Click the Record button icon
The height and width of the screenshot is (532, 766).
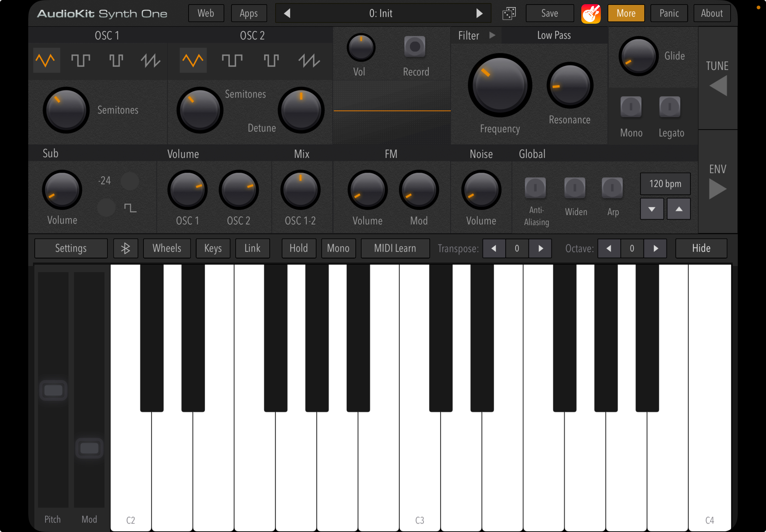coord(414,47)
